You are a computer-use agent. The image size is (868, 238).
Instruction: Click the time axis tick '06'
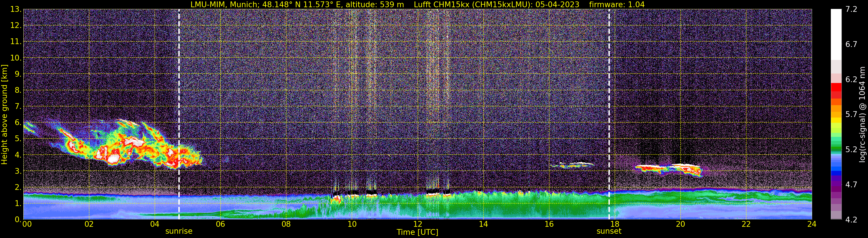click(x=220, y=224)
